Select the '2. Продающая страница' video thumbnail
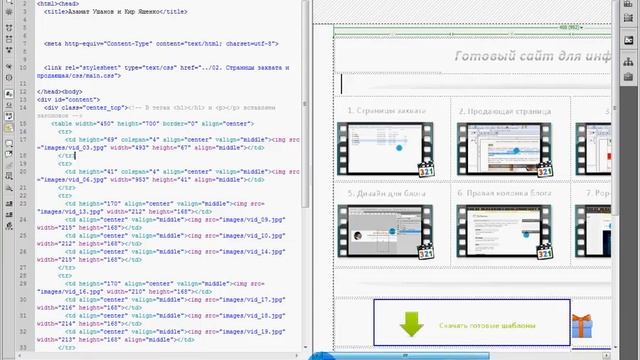640x360 pixels. point(504,149)
